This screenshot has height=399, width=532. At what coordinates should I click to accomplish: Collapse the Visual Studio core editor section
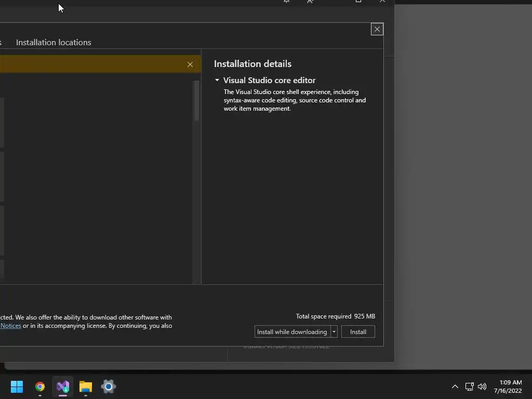coord(217,80)
